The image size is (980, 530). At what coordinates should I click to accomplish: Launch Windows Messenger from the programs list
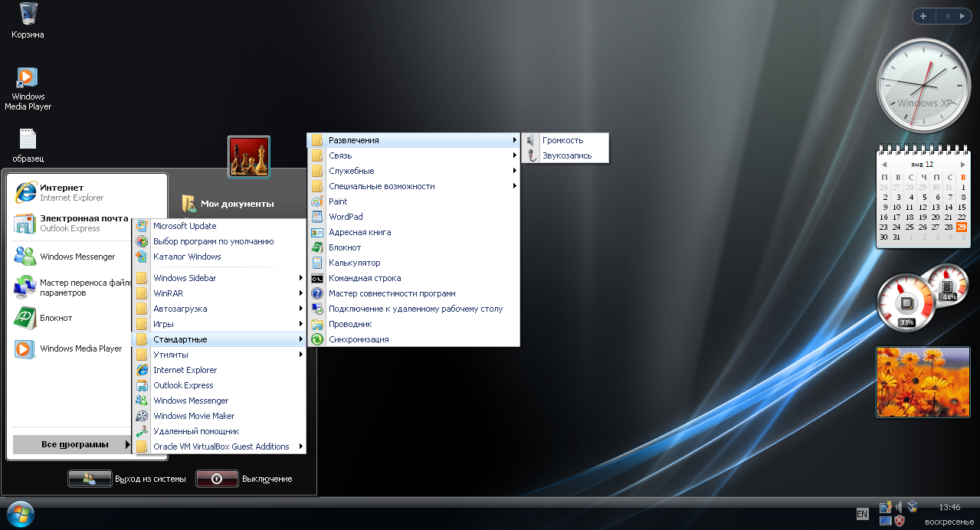click(x=219, y=401)
